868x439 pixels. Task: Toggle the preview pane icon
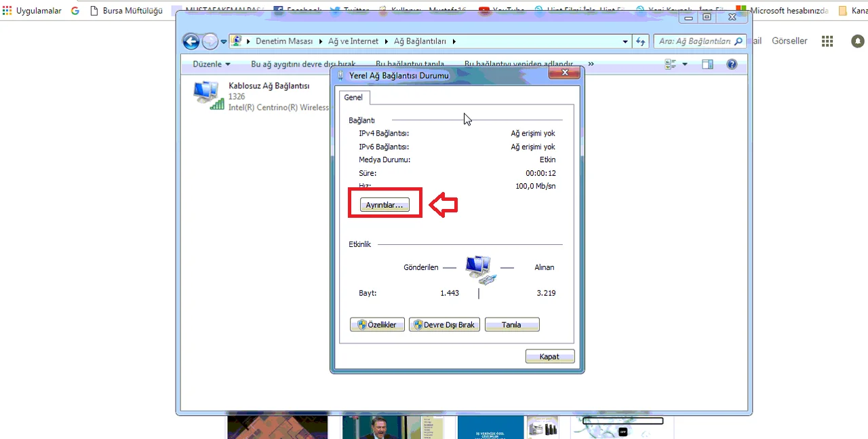[707, 64]
